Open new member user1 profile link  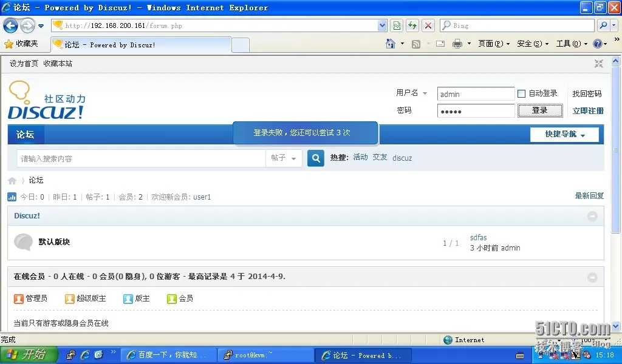202,197
